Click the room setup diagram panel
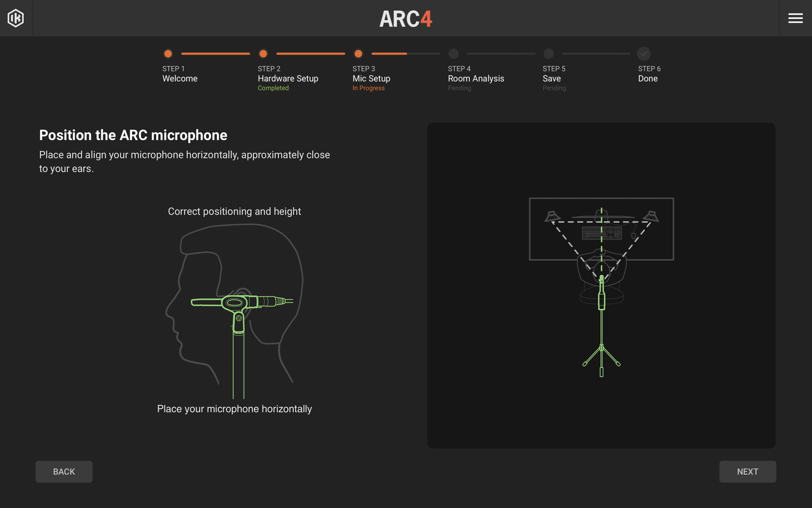This screenshot has width=812, height=508. click(x=601, y=285)
